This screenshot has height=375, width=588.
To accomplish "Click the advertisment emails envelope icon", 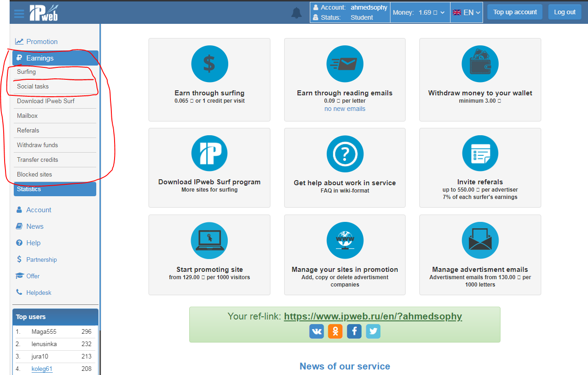I will 480,240.
